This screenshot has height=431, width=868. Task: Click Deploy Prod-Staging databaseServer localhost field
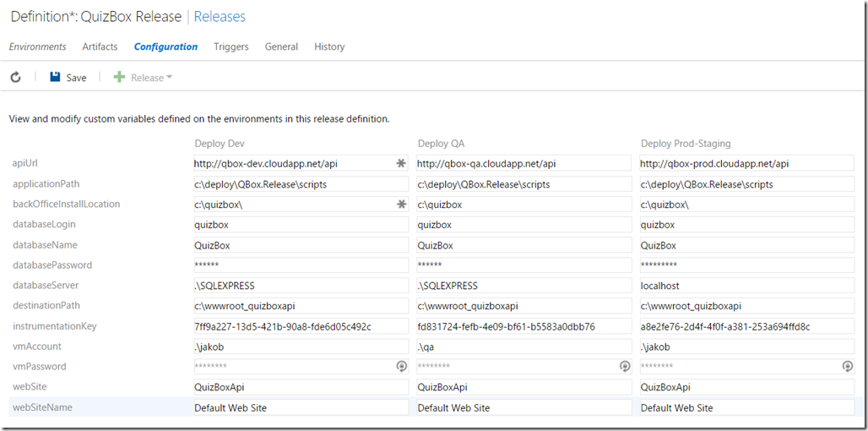(x=746, y=286)
